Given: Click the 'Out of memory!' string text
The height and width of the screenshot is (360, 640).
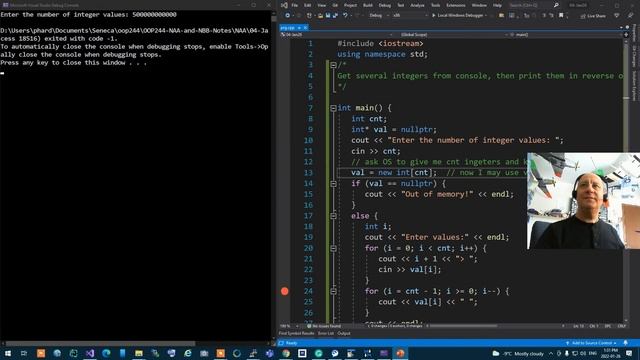Looking at the screenshot, I should (x=437, y=194).
